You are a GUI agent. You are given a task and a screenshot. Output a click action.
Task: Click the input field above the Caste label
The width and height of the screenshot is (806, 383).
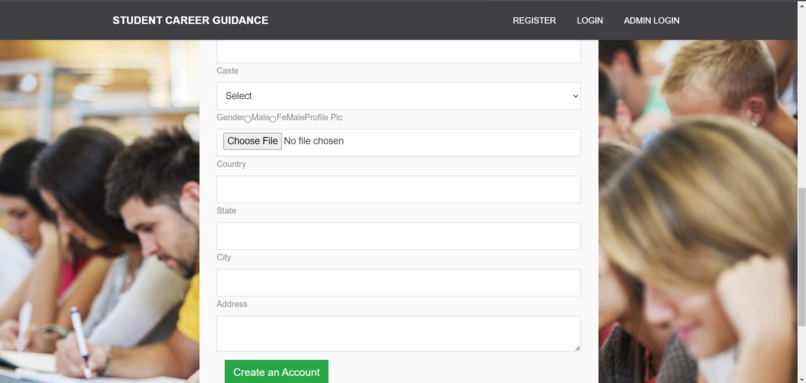tap(398, 51)
